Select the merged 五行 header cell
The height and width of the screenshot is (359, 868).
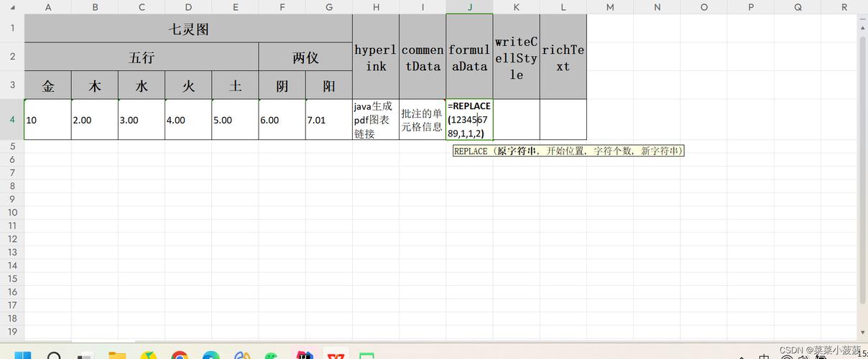142,57
